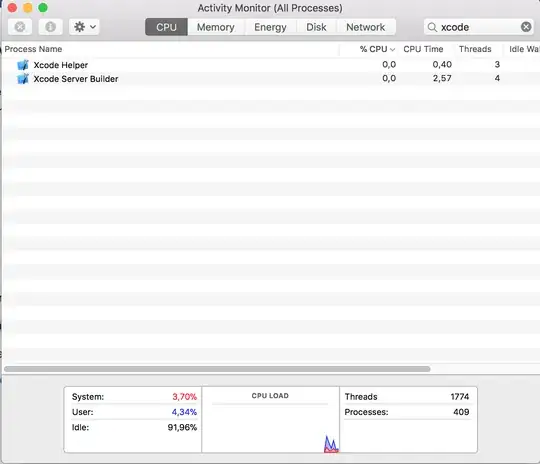Click the Xcode Helper app icon
The image size is (540, 464).
click(23, 65)
